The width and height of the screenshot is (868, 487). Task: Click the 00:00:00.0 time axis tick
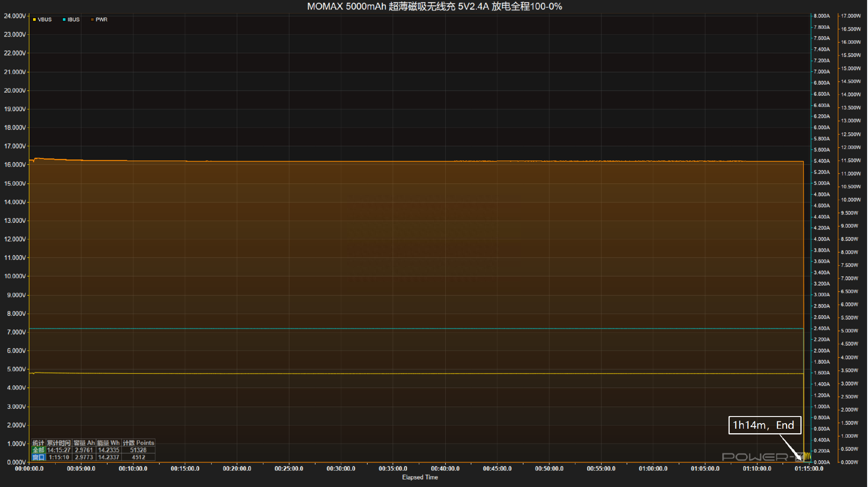pyautogui.click(x=29, y=468)
